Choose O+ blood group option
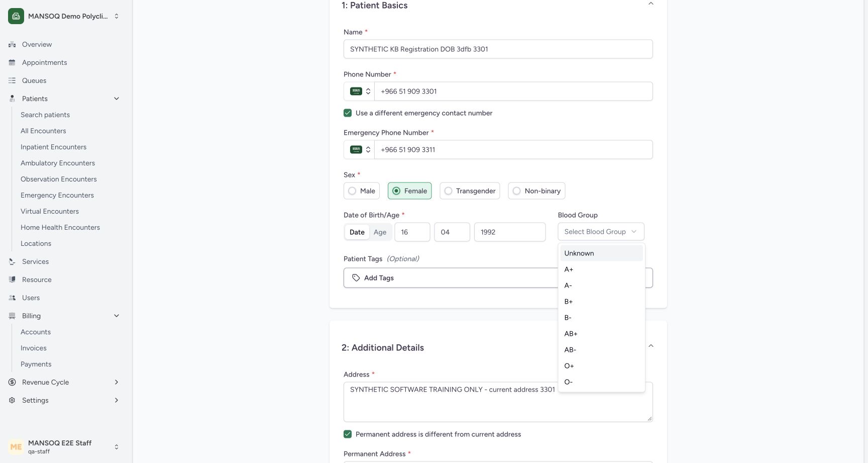The image size is (868, 463). click(601, 366)
